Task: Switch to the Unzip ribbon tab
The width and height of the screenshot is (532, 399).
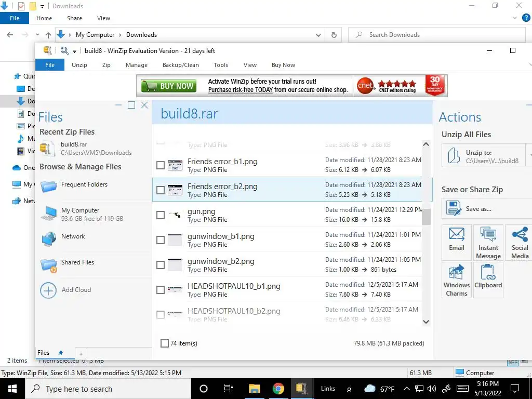Action: (79, 65)
